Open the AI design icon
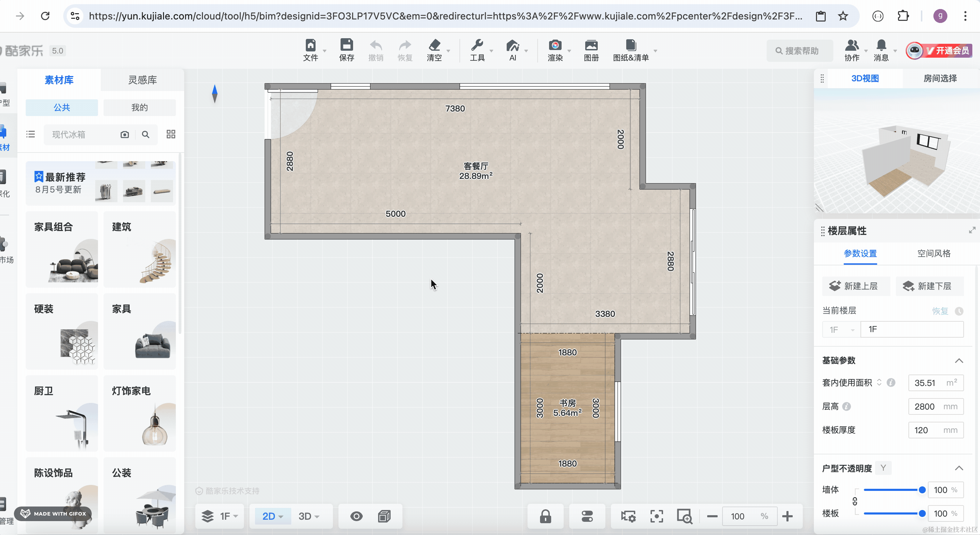Viewport: 980px width, 535px height. tap(513, 45)
